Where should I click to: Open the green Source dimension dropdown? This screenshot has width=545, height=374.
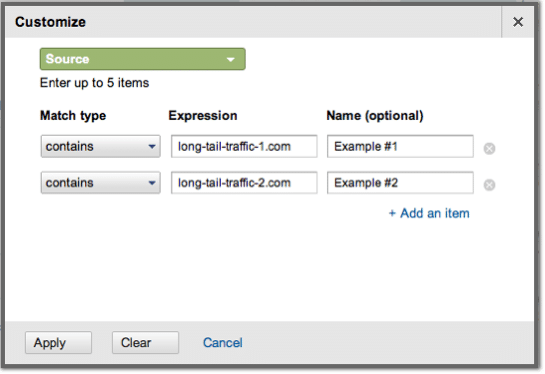tap(143, 59)
